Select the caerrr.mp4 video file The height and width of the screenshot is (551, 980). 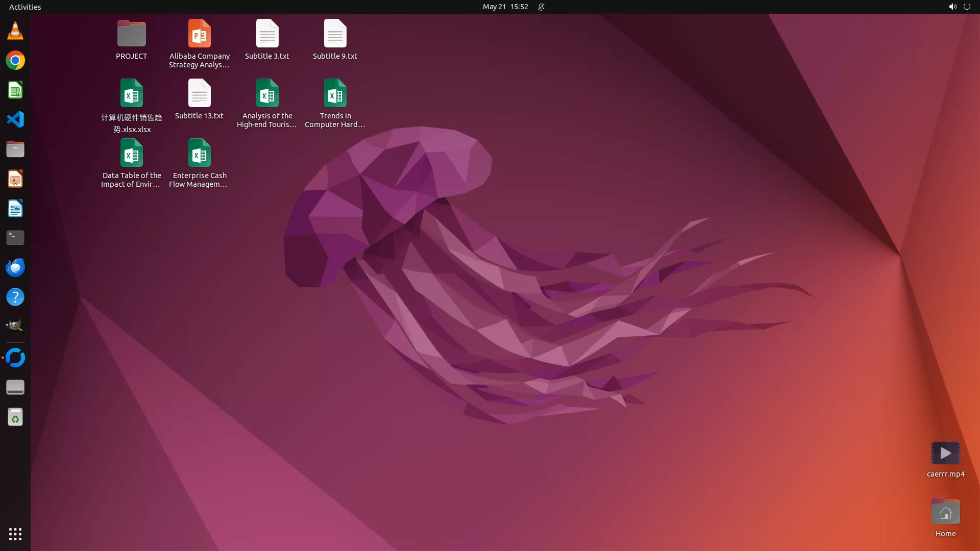click(945, 454)
